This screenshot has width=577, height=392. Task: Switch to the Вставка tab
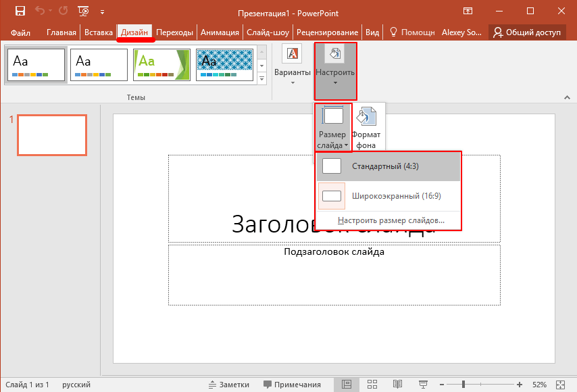pyautogui.click(x=98, y=32)
